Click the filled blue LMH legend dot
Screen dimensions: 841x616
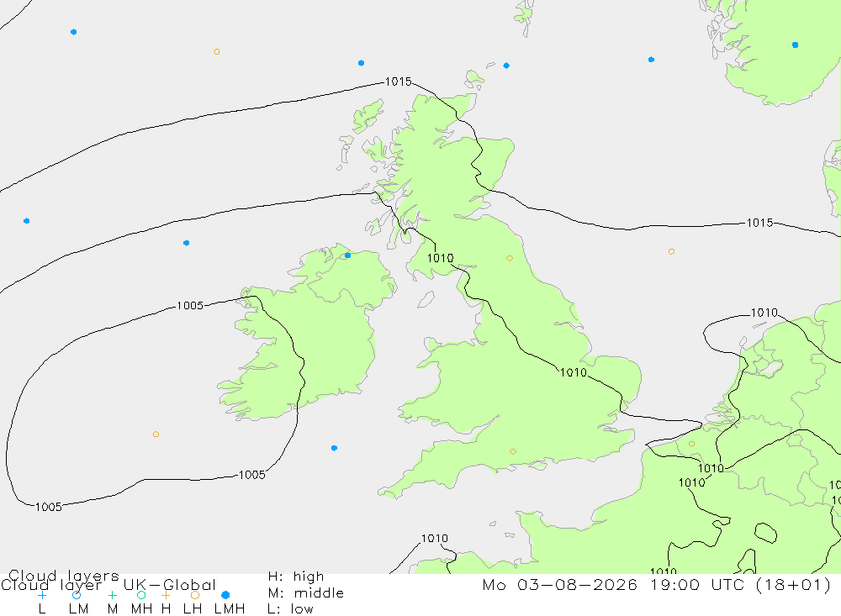[x=225, y=595]
